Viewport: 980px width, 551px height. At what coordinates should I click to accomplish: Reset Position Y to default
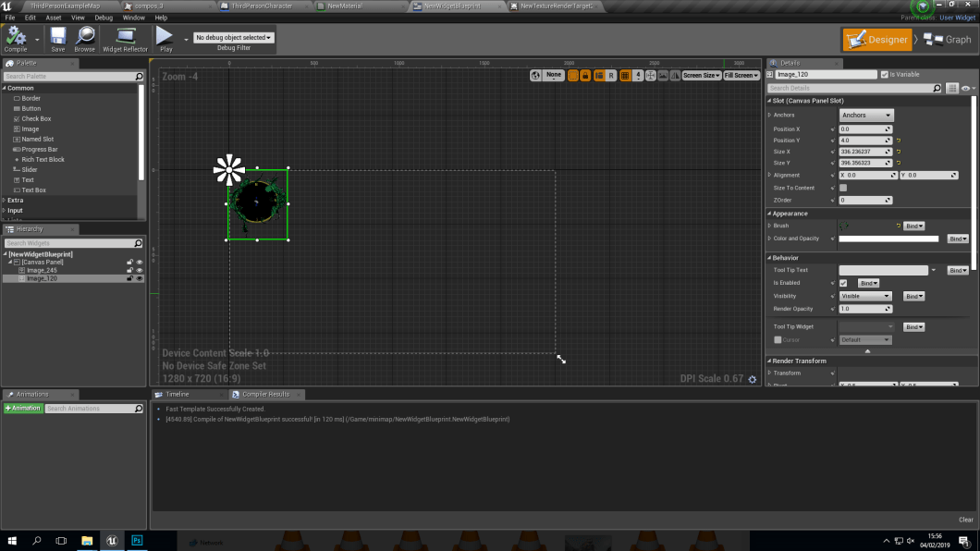899,141
